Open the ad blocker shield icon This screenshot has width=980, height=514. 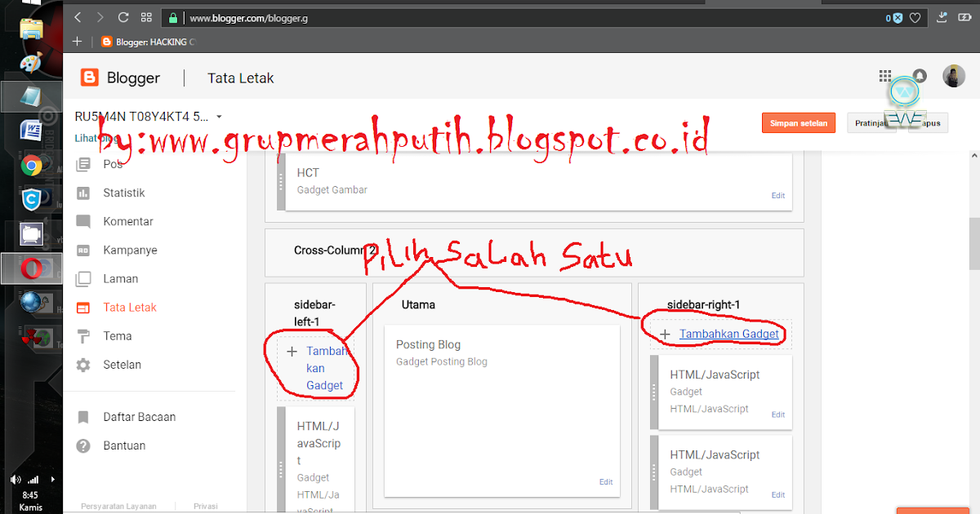pos(896,17)
